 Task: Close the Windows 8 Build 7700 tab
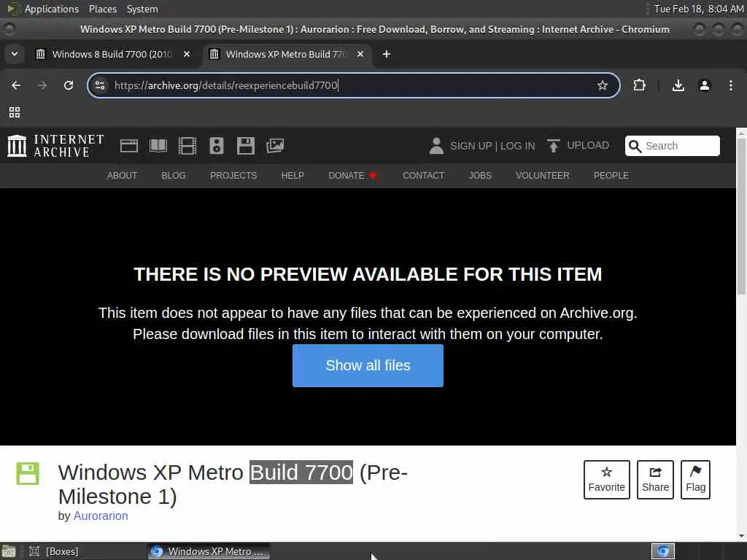[187, 54]
